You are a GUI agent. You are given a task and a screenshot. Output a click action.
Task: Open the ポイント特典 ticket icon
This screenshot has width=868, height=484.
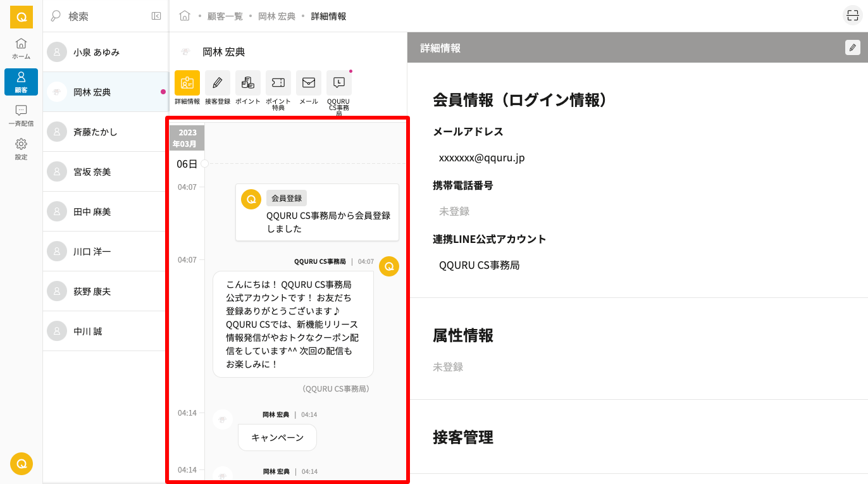[x=278, y=83]
